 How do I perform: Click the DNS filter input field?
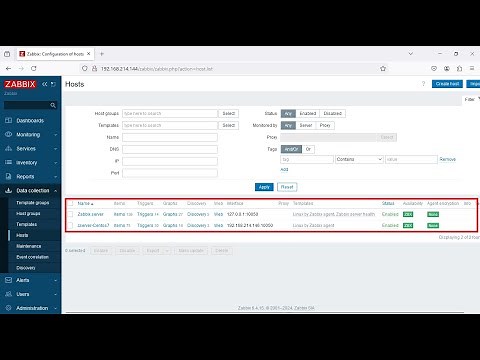point(170,149)
